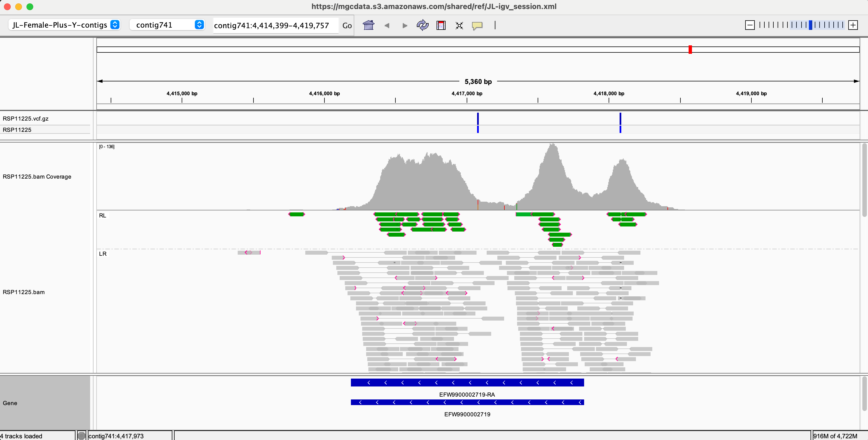
Task: Open the contig741 chromosome dropdown
Action: click(x=167, y=25)
